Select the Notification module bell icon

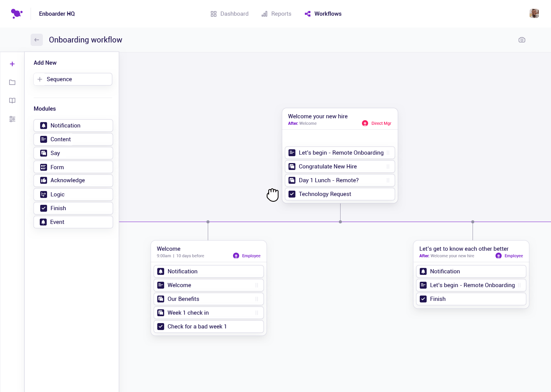tap(44, 125)
